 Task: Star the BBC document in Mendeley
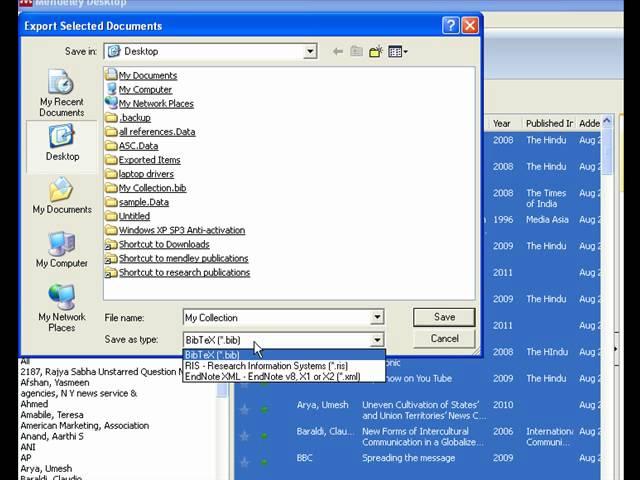pos(244,462)
